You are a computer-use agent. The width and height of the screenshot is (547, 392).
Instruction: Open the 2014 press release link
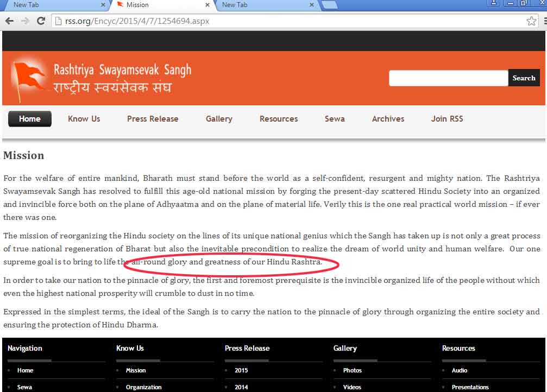click(x=241, y=387)
